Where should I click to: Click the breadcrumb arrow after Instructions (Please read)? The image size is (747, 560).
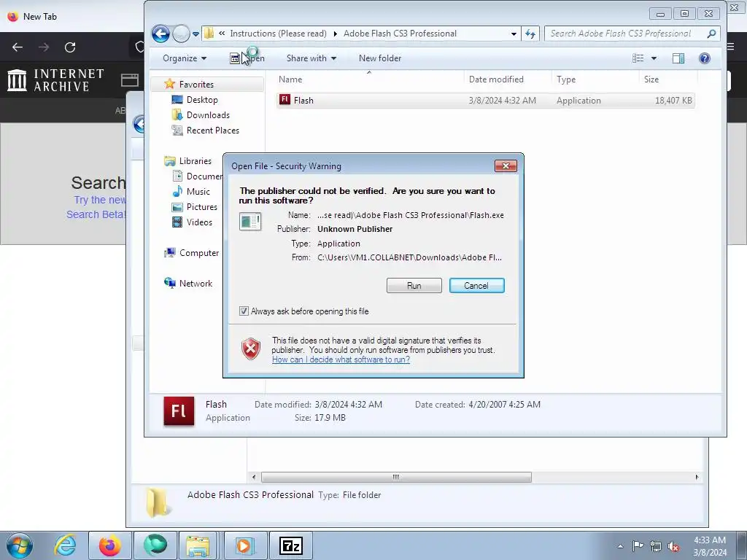(x=336, y=34)
